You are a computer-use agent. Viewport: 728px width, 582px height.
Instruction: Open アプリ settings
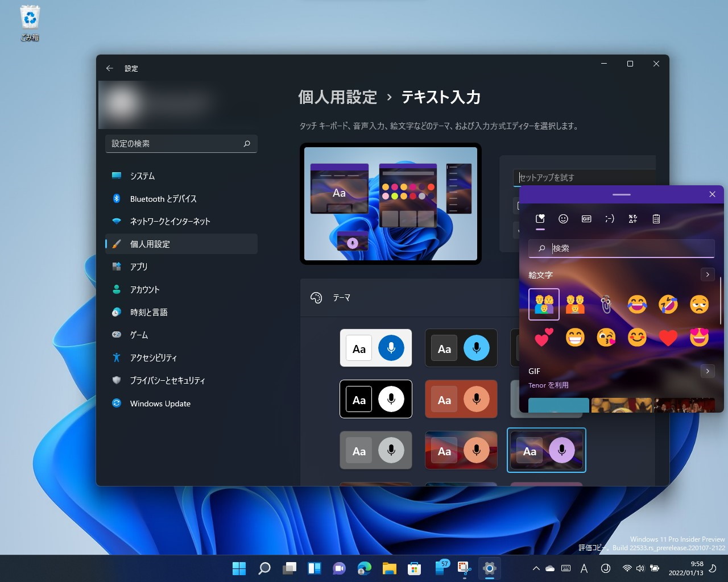pyautogui.click(x=181, y=267)
